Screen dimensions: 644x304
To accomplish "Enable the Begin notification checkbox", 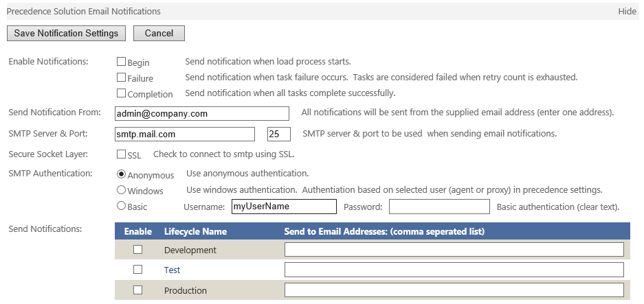I will coord(121,62).
